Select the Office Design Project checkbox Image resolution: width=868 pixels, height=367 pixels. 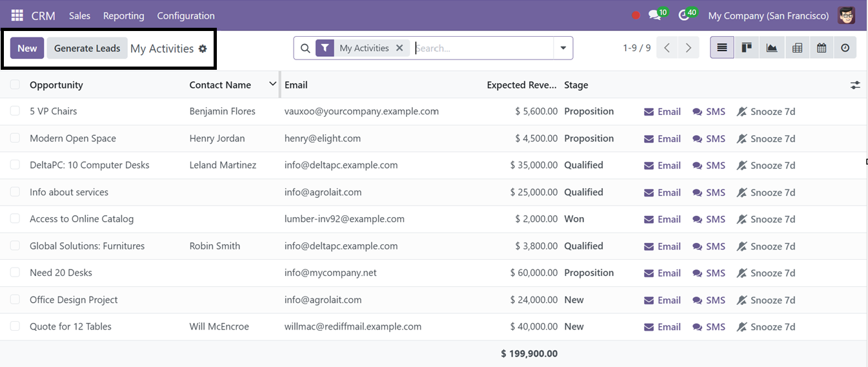(x=15, y=300)
